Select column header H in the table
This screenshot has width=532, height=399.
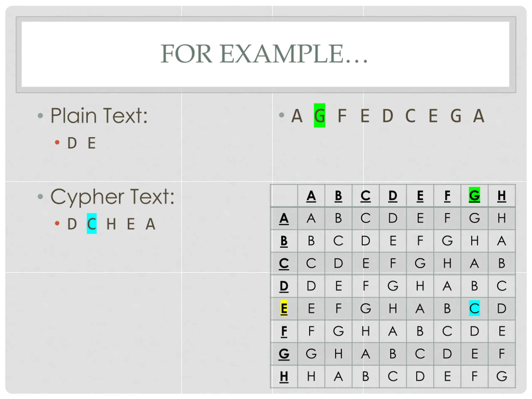[x=501, y=196]
